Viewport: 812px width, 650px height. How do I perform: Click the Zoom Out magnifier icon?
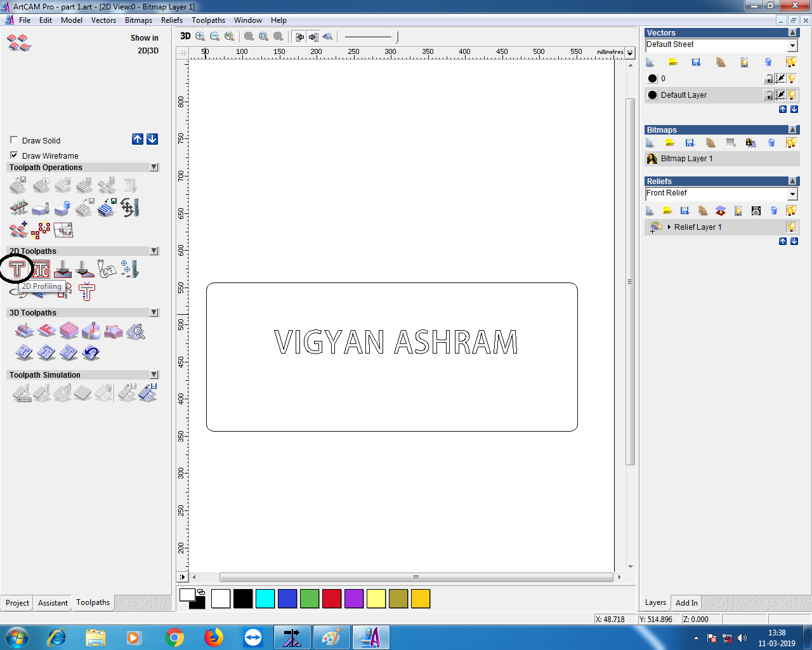[215, 37]
